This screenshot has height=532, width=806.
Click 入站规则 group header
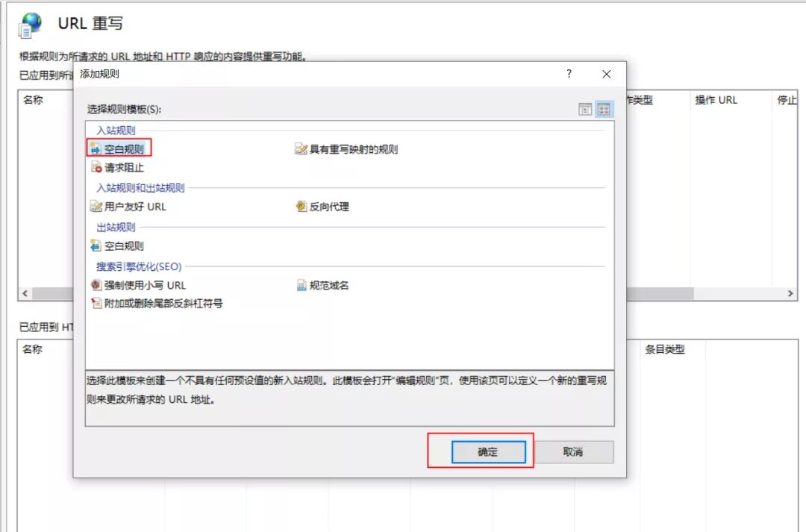pos(116,131)
